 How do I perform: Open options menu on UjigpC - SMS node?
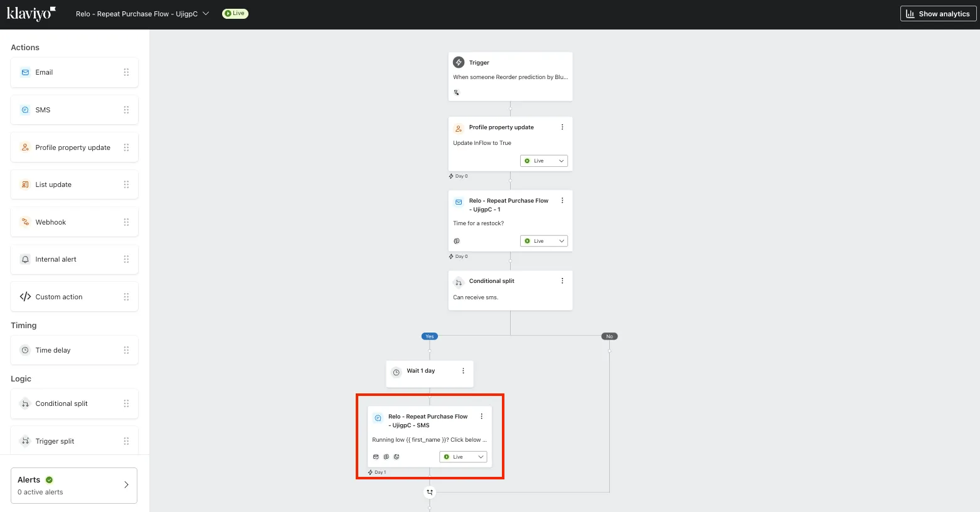(x=482, y=417)
